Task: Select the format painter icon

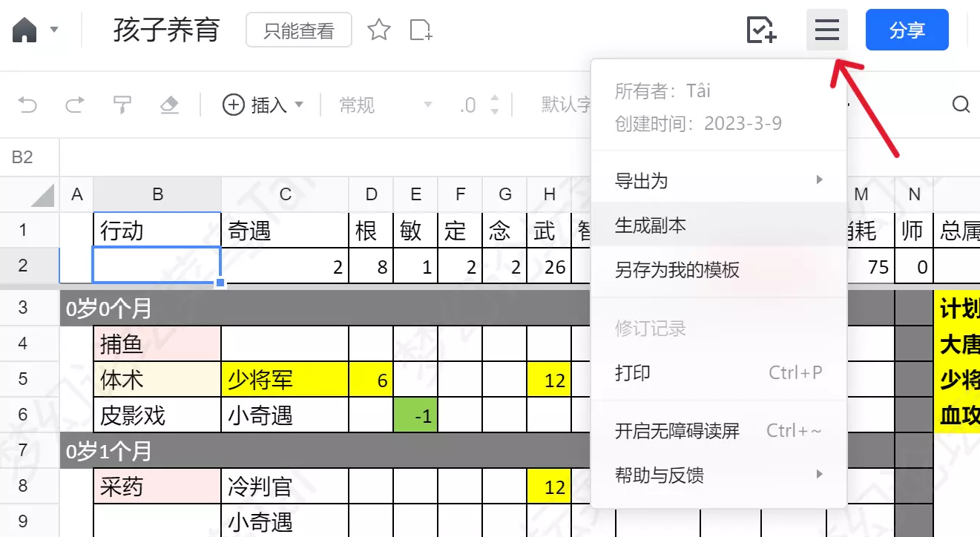Action: coord(122,105)
